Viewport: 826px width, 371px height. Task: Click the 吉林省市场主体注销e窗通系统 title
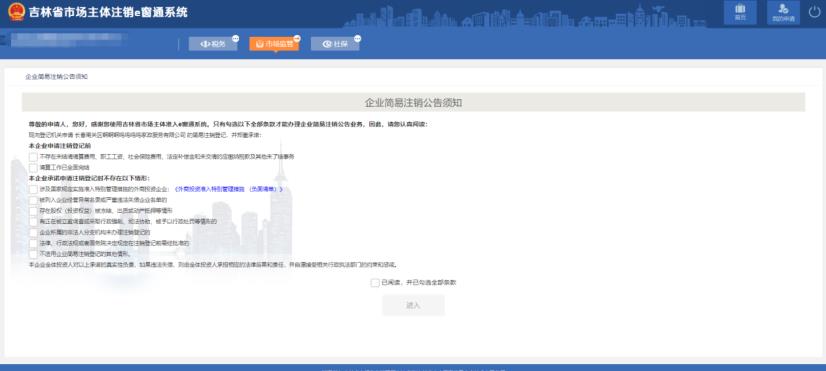[x=108, y=12]
